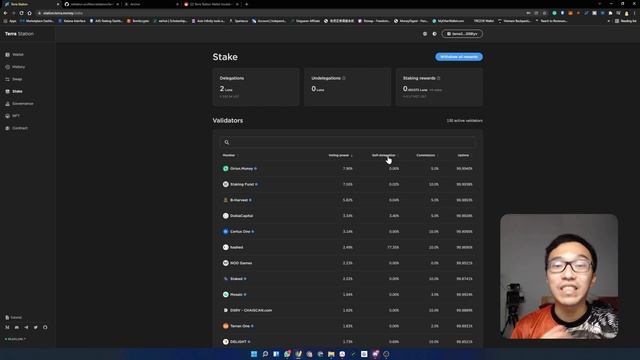Viewport: 640px width, 360px height.
Task: Click the Discord icon in the sidebar footer
Action: (17, 327)
